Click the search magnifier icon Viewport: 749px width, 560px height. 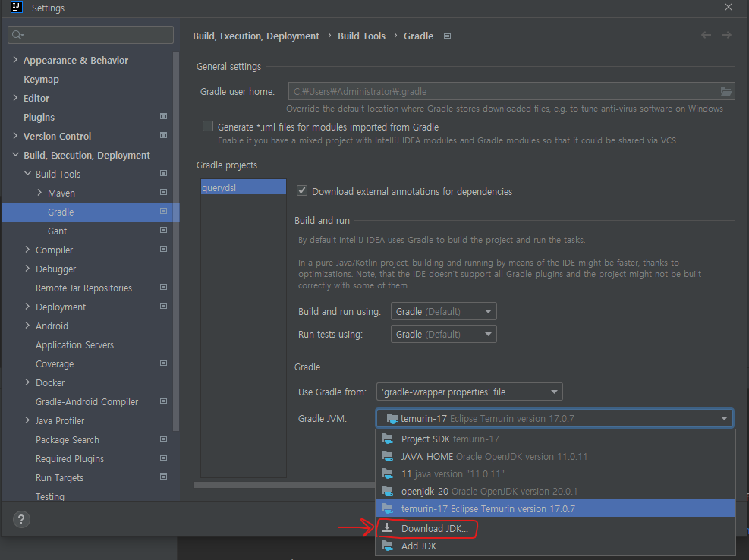[x=17, y=35]
